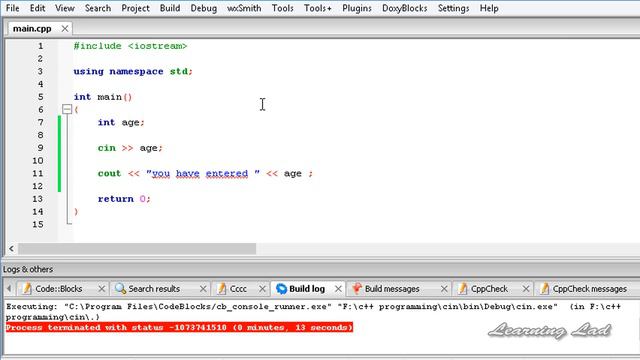Screen dimensions: 640x360
Task: Close the Code::Blocks log tab
Action: click(x=102, y=289)
